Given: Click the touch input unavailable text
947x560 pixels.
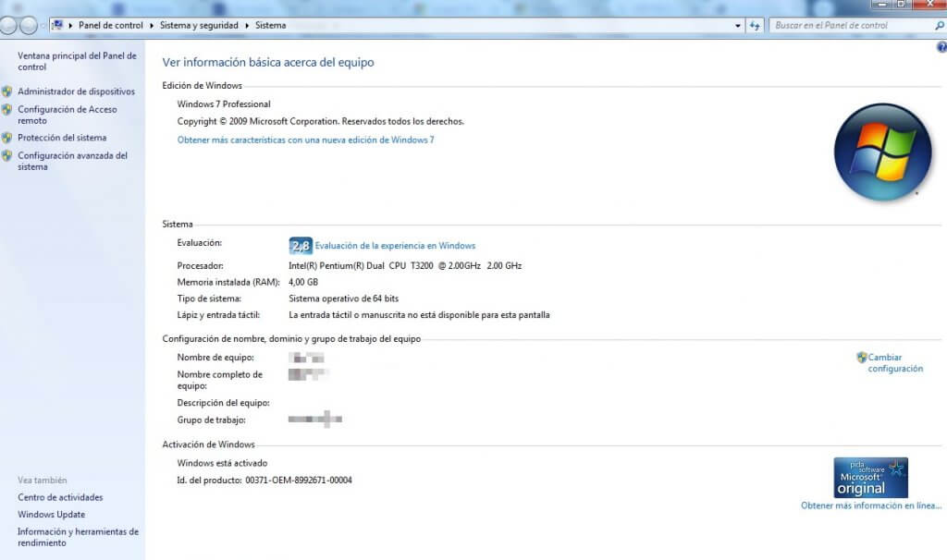Looking at the screenshot, I should (419, 315).
